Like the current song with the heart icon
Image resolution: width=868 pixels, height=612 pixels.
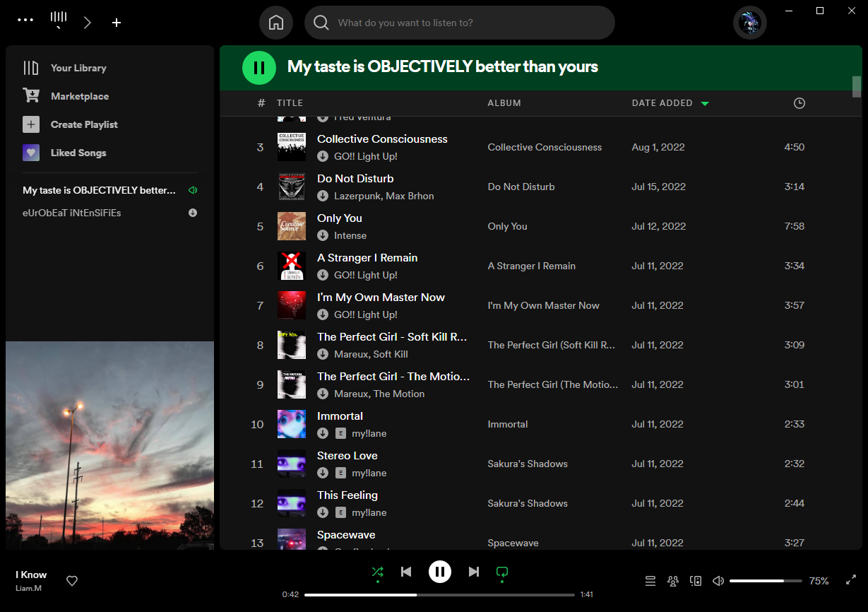pyautogui.click(x=72, y=581)
